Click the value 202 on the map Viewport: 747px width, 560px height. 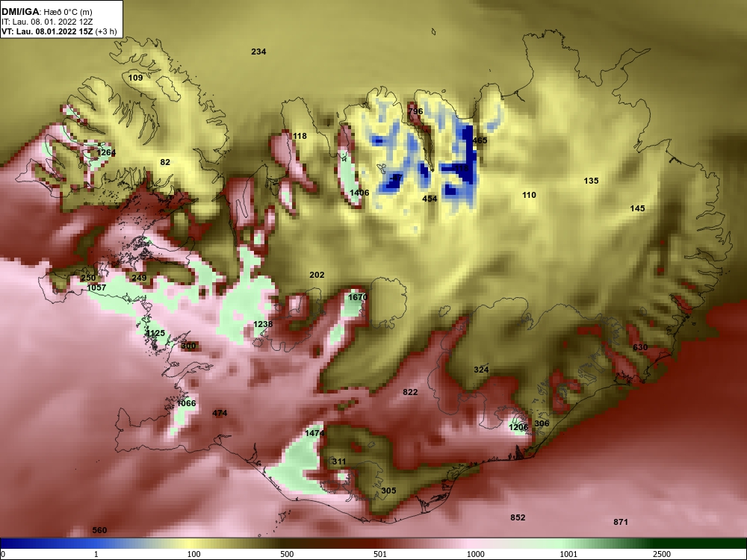tap(317, 275)
